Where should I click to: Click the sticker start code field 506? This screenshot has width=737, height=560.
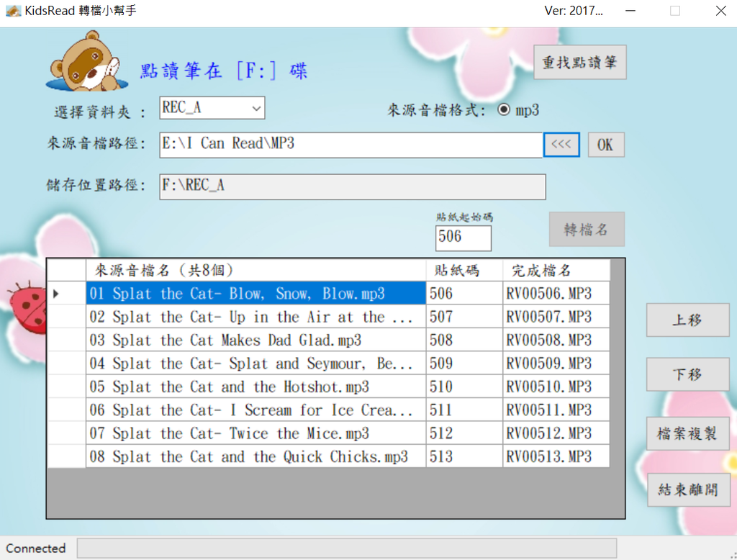[x=463, y=238]
